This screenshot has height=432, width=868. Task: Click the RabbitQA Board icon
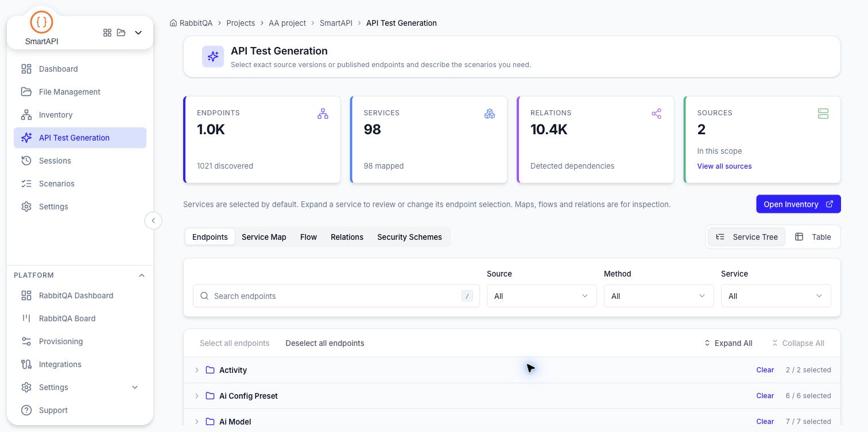[x=26, y=318]
